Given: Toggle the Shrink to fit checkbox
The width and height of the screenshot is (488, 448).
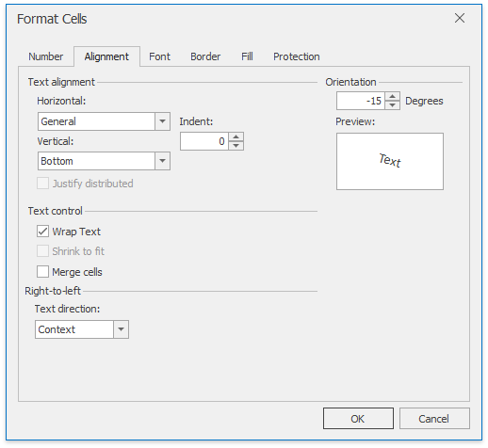Looking at the screenshot, I should [42, 251].
